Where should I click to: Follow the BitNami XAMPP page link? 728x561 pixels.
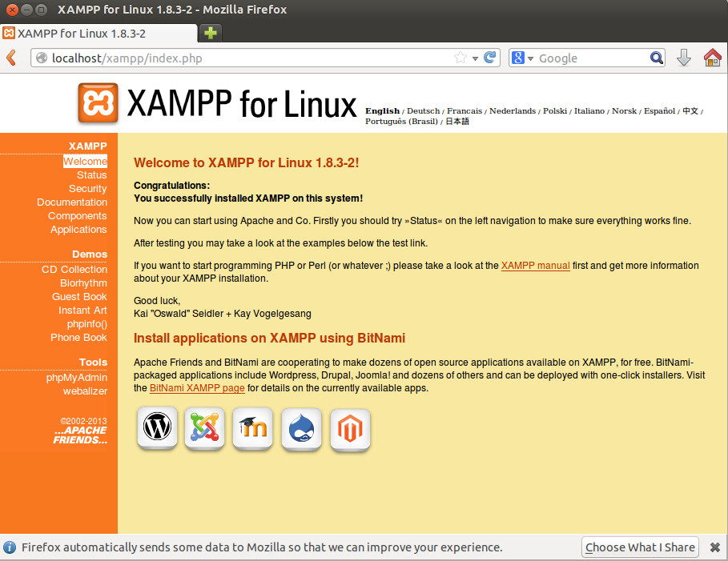(197, 388)
